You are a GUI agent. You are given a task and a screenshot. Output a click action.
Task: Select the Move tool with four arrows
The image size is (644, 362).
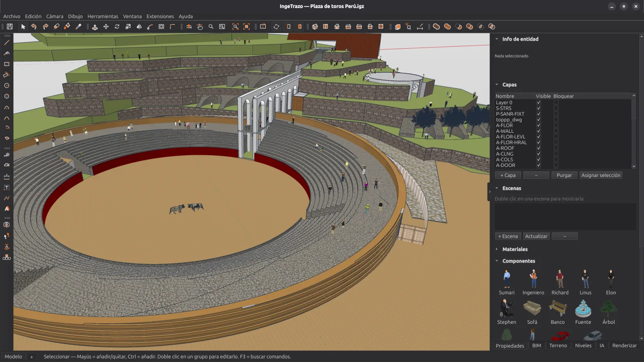(106, 27)
